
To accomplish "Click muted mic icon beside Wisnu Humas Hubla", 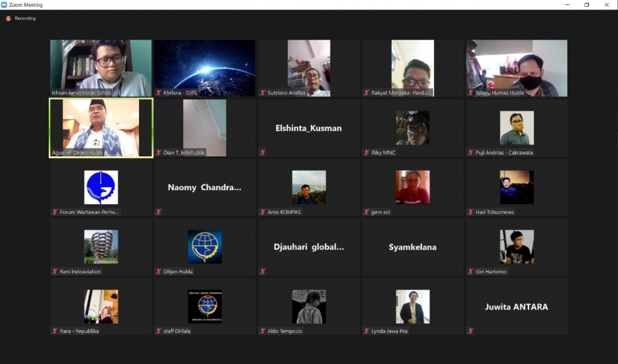I will click(x=470, y=93).
